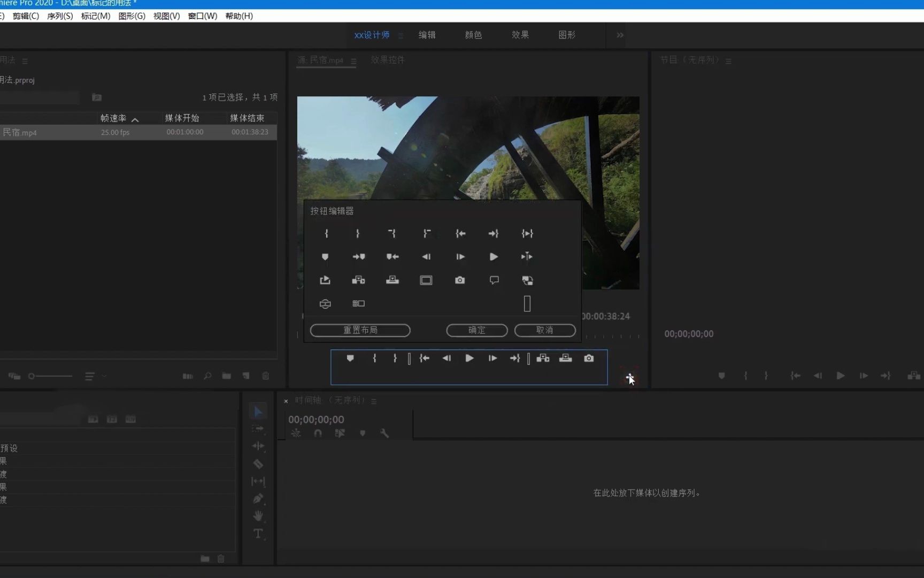924x578 pixels.
Task: Click the 重置布局 button
Action: click(x=360, y=330)
